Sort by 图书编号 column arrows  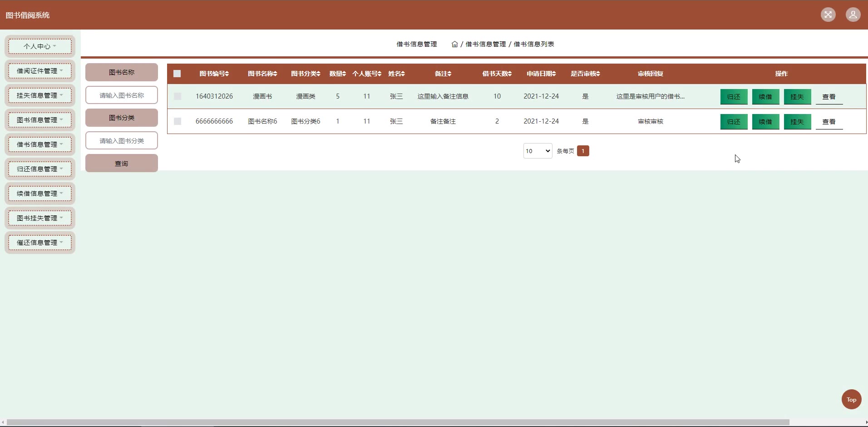pos(227,74)
